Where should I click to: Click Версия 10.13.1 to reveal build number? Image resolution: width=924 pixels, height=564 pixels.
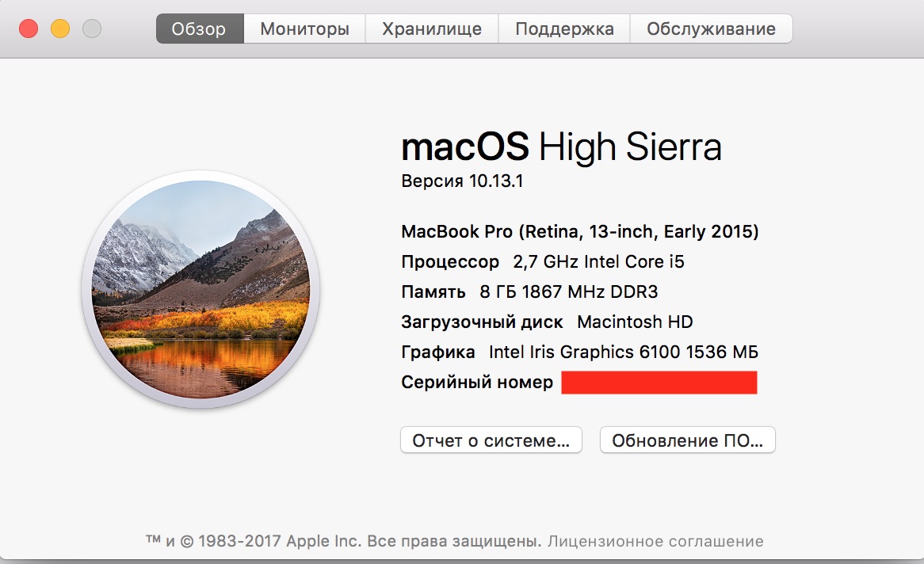462,181
